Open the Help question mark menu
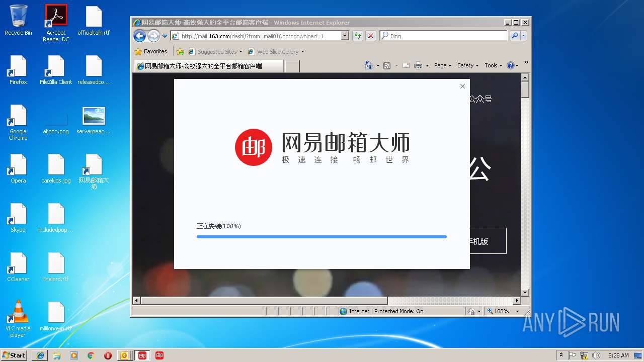The image size is (644, 362). click(513, 65)
